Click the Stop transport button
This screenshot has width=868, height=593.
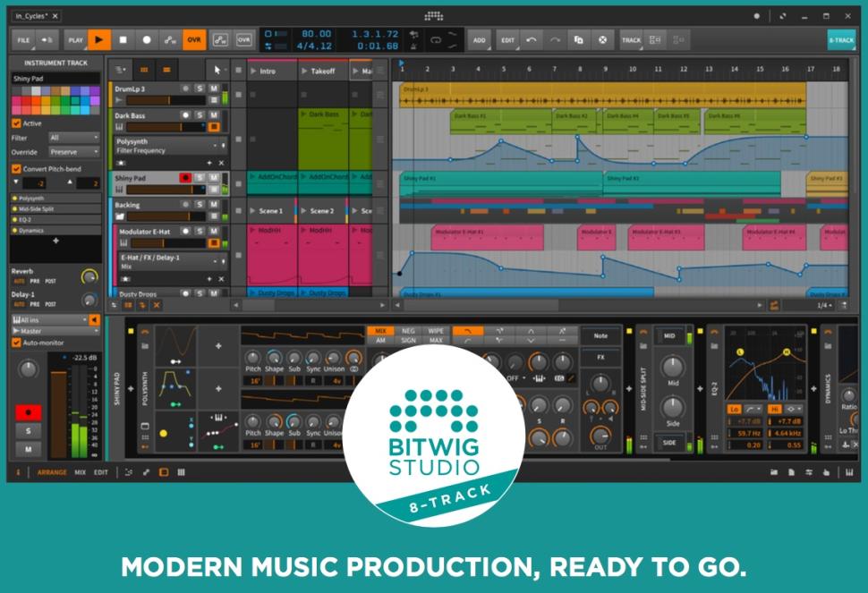123,40
